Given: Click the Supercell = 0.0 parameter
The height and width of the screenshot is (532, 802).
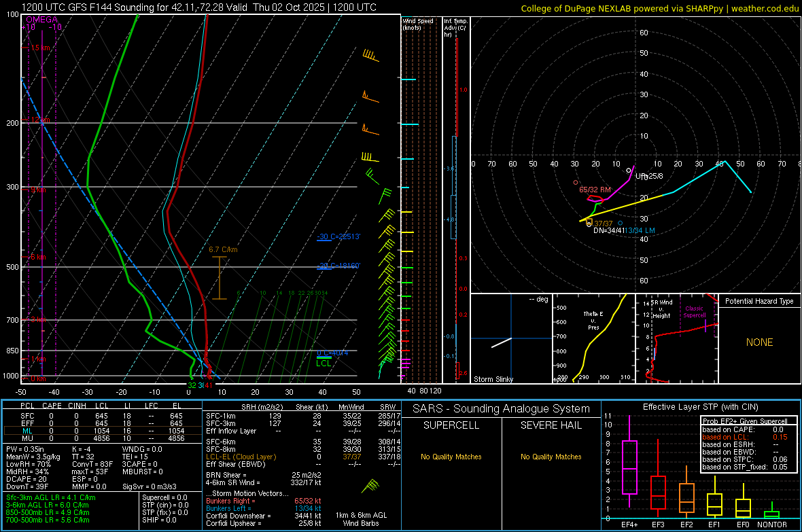Looking at the screenshot, I should [164, 497].
